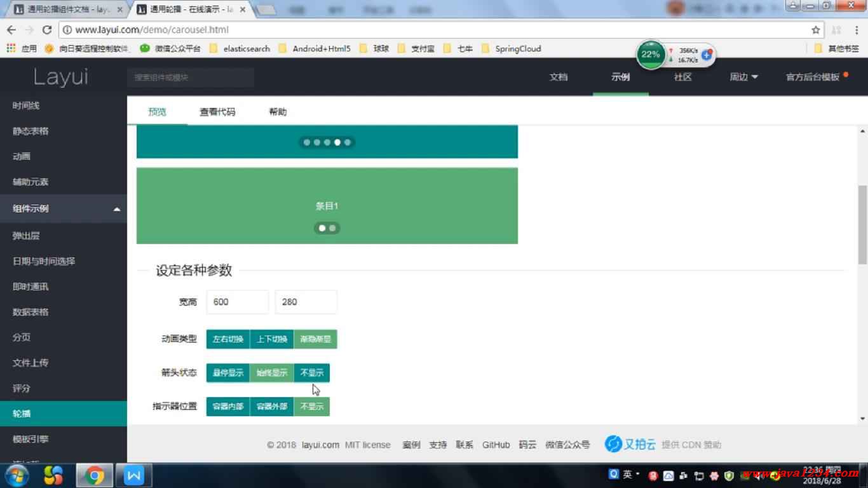Open 文件上传 in the sidebar
Viewport: 868px width, 488px height.
64,363
